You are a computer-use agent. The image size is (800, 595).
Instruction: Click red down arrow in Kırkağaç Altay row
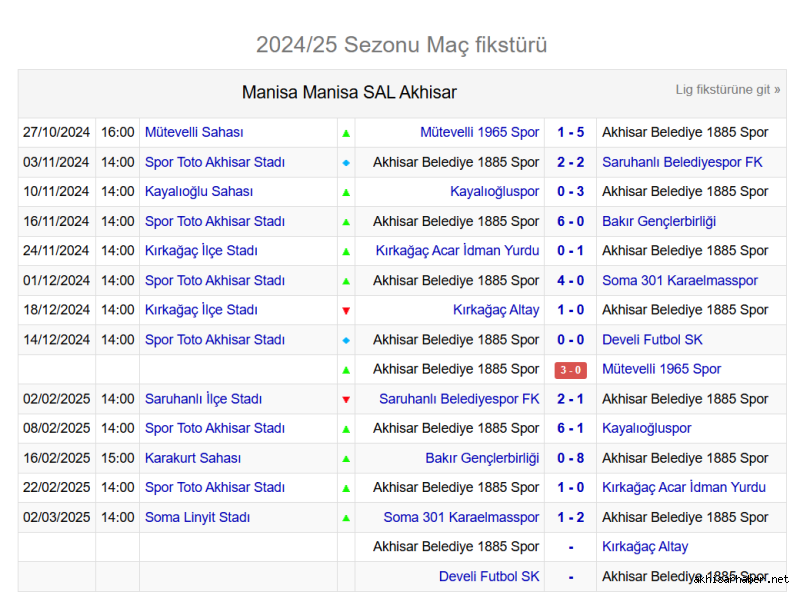346,311
